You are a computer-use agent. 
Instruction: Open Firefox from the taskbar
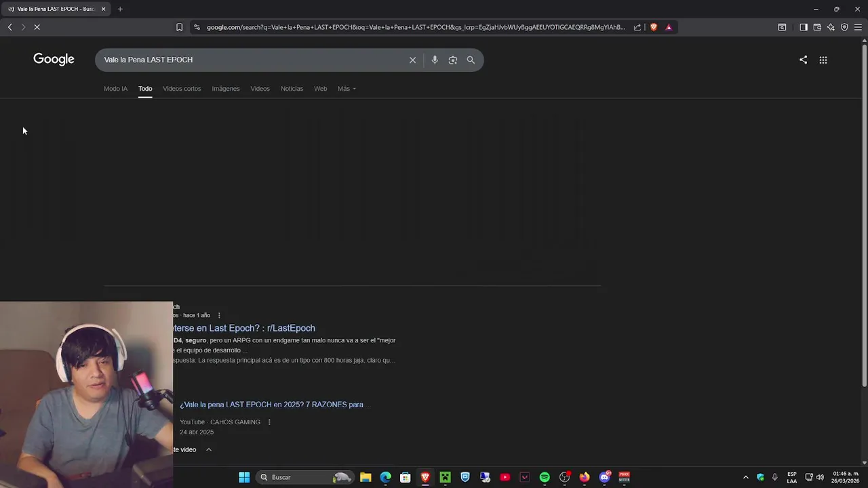(x=585, y=477)
